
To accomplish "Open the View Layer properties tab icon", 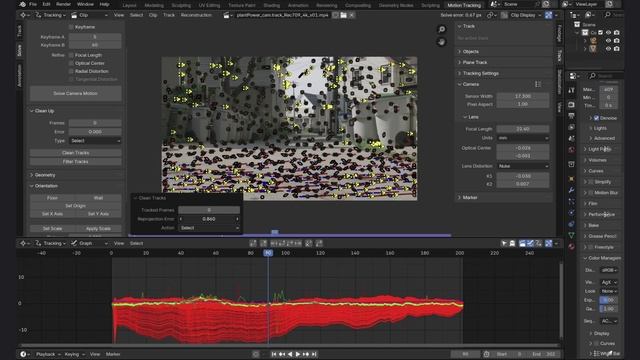I will (x=571, y=127).
